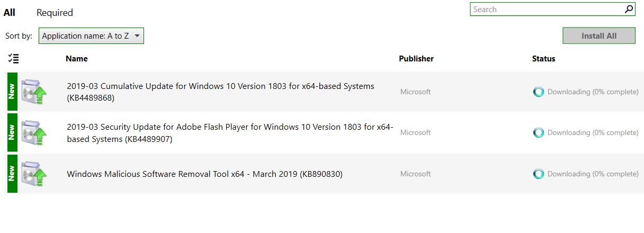Click the downloading spinner for KB4489907
This screenshot has height=233, width=644.
(539, 133)
